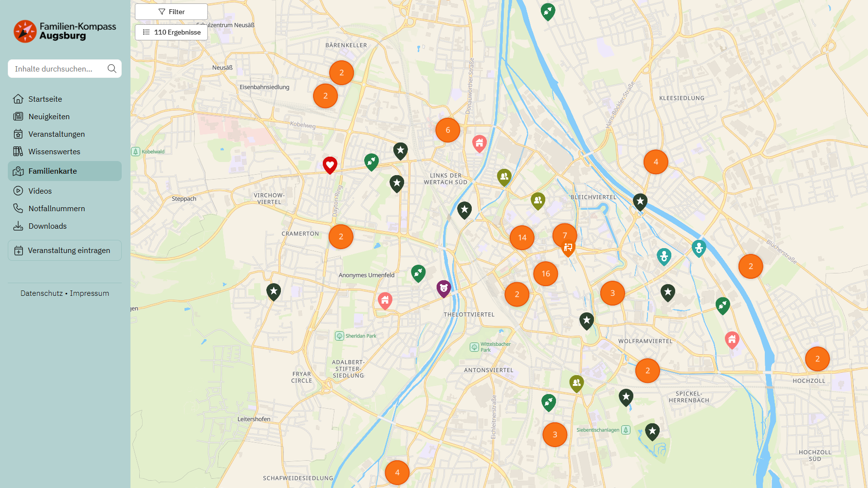Open the Filter panel
Screen dimensions: 868x488
pos(171,11)
